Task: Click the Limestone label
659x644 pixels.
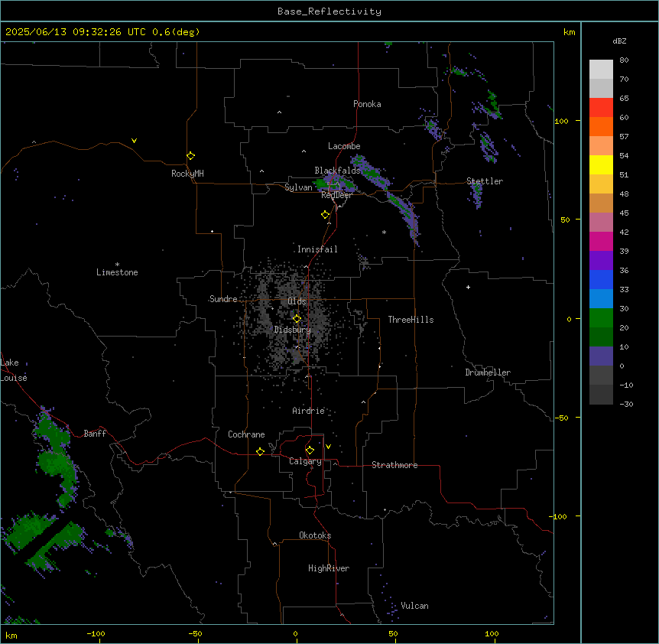Action: [x=117, y=272]
